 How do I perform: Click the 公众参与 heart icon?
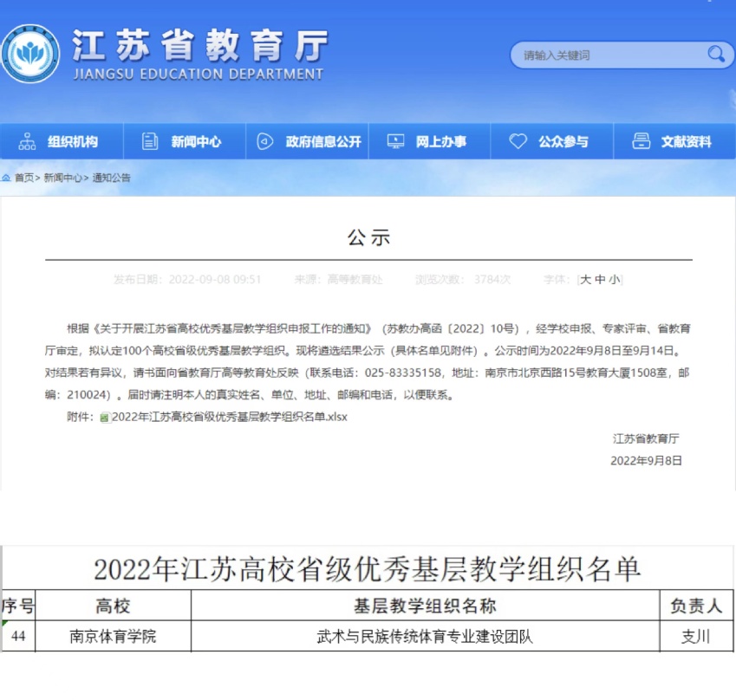coord(518,141)
